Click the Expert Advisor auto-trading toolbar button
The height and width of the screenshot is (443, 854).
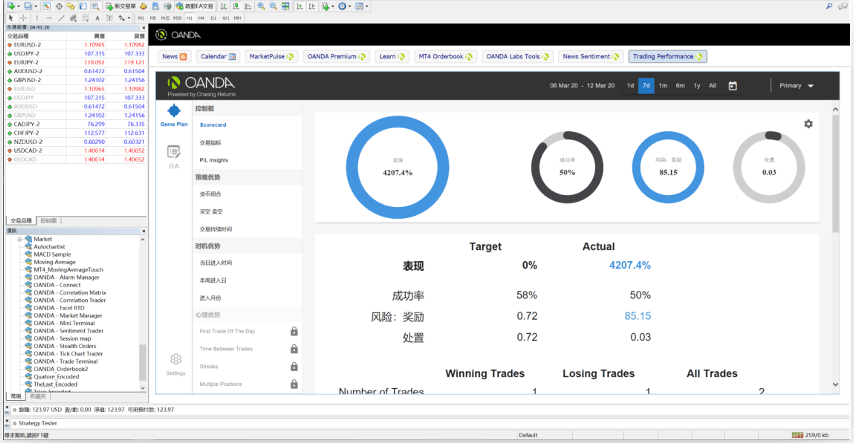pyautogui.click(x=195, y=6)
